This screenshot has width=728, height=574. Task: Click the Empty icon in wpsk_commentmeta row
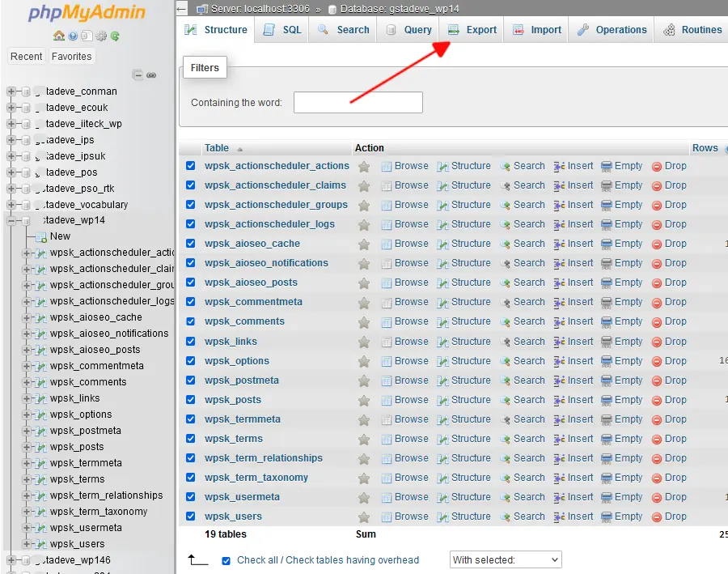[x=607, y=303]
